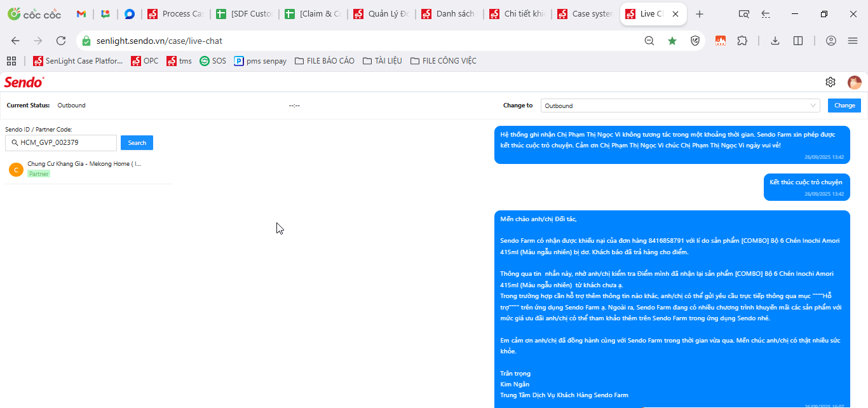The image size is (868, 408).
Task: Toggle the browser side panel icon
Action: click(798, 41)
